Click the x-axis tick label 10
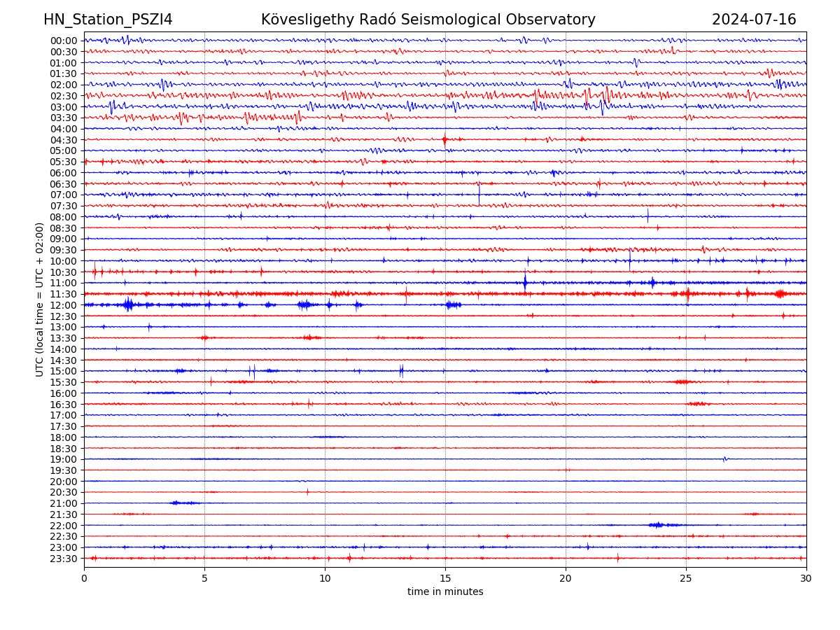The height and width of the screenshot is (630, 840). 325,578
